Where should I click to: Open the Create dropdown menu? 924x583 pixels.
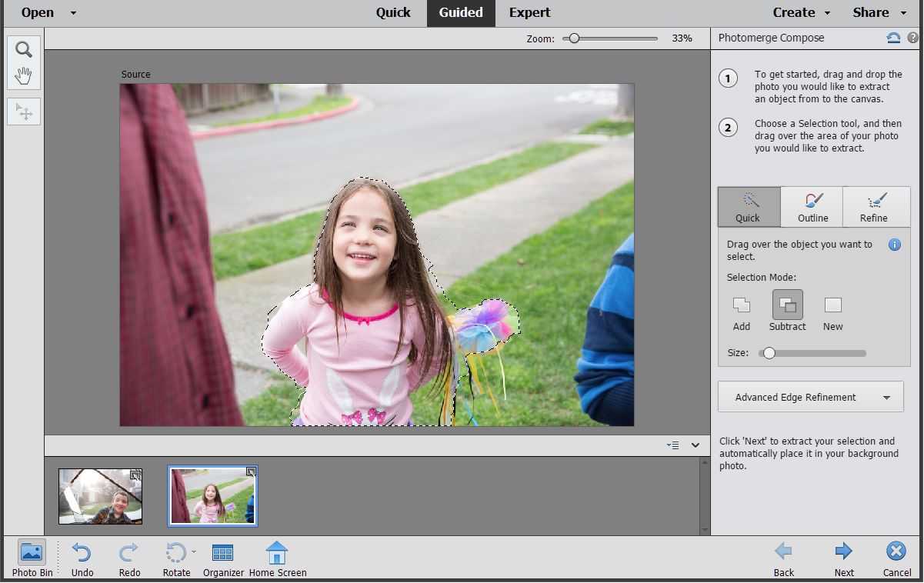pos(802,12)
